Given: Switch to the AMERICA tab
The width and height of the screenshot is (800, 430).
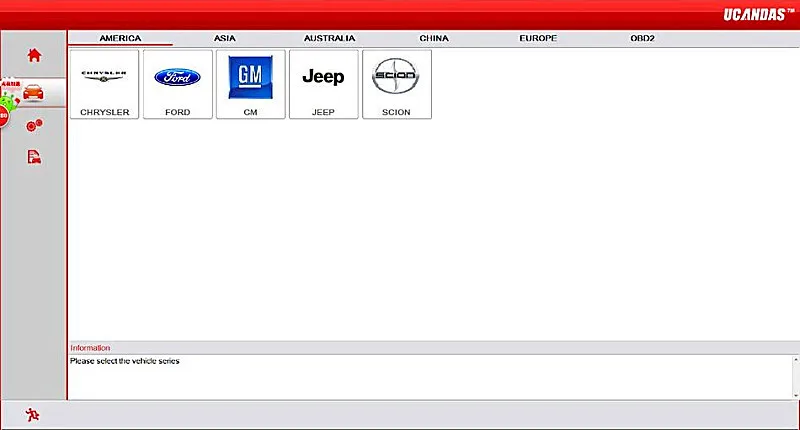Looking at the screenshot, I should pyautogui.click(x=120, y=38).
